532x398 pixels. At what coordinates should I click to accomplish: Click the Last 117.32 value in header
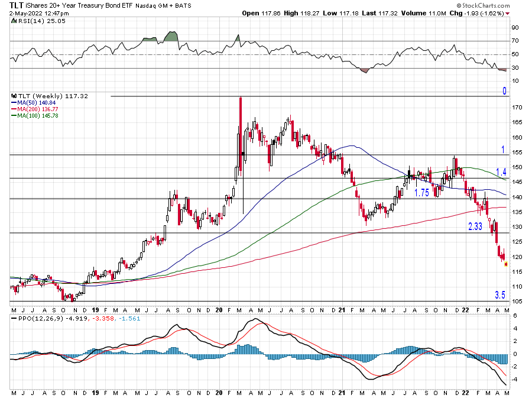tap(379, 13)
